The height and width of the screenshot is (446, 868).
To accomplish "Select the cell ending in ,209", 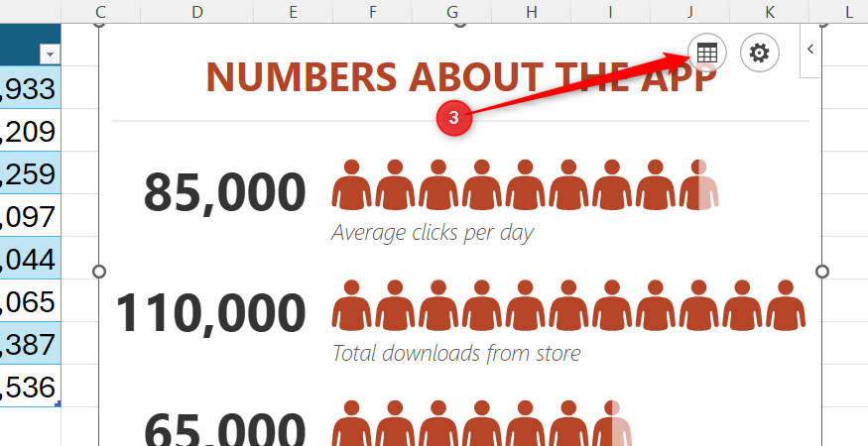I will tap(31, 130).
